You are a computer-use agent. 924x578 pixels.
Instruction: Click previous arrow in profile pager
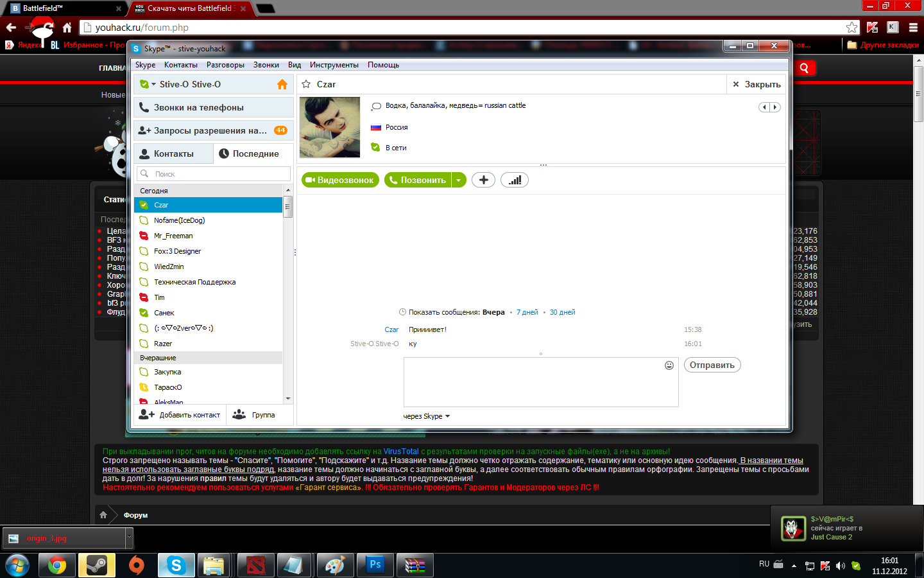tap(764, 107)
